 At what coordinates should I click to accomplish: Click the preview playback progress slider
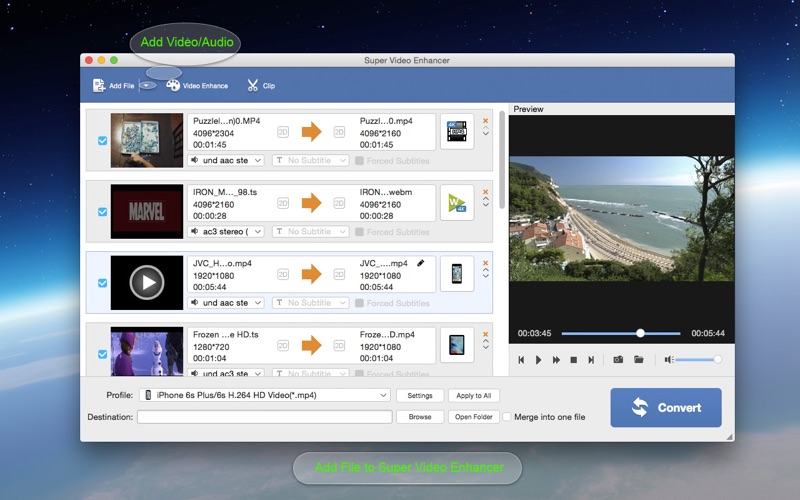(620, 333)
